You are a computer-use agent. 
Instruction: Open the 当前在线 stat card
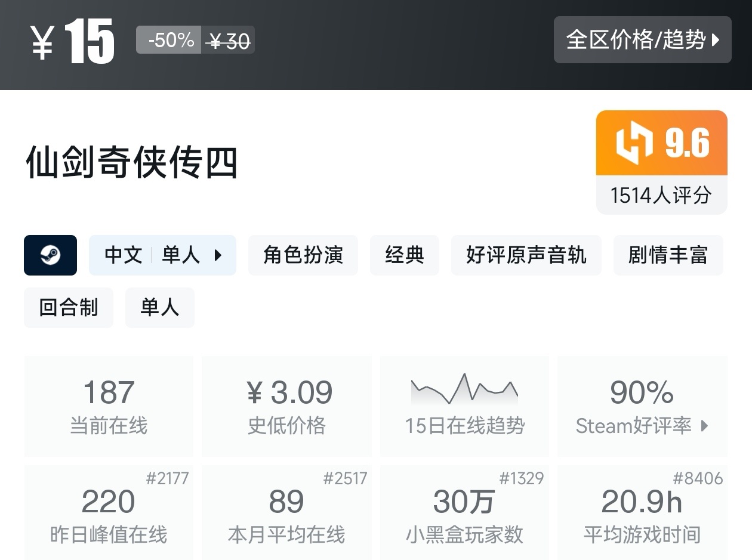(109, 406)
